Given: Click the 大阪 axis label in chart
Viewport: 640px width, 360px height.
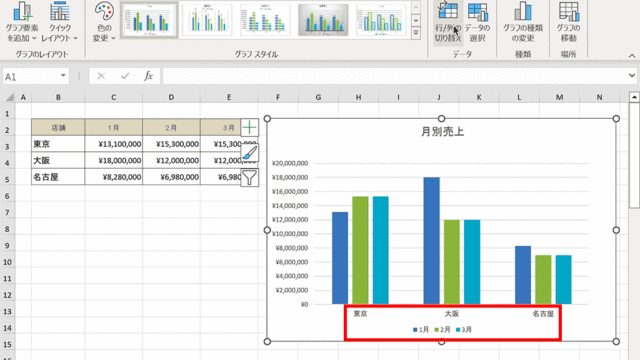Looking at the screenshot, I should pyautogui.click(x=452, y=313).
